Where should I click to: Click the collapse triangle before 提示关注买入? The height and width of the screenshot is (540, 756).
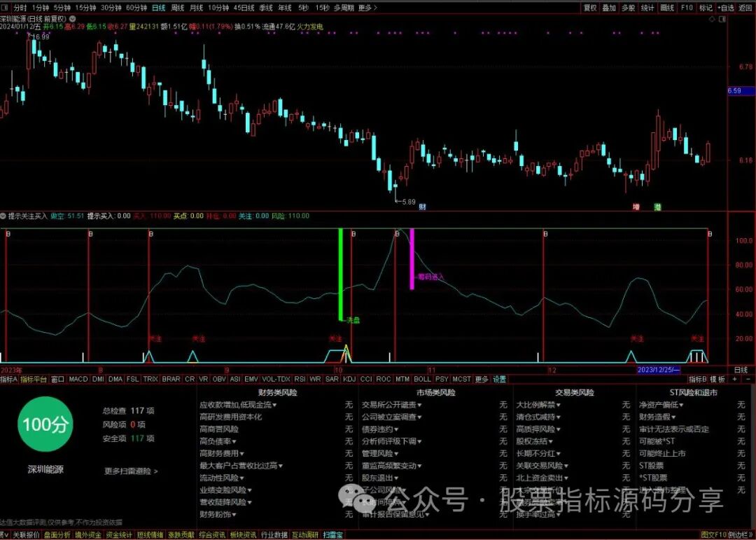3,216
